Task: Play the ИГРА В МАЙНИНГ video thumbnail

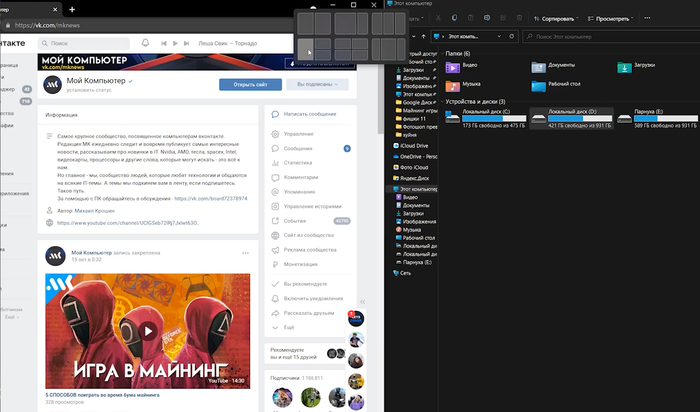Action: tap(148, 331)
